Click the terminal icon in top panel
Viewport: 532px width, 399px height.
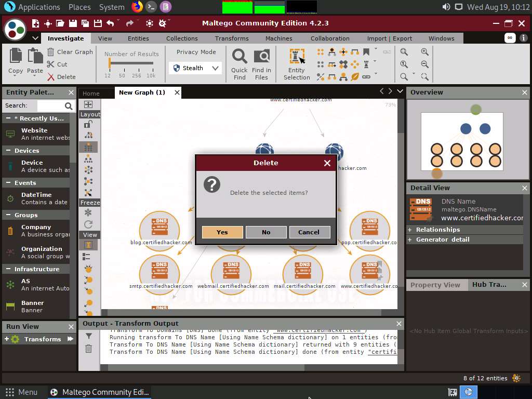coord(151,7)
